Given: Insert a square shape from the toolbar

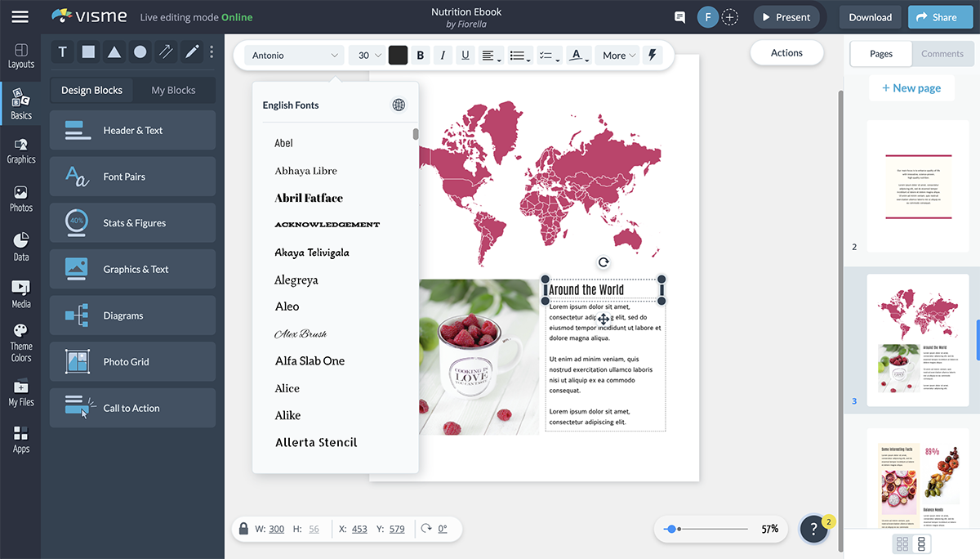Looking at the screenshot, I should (88, 51).
